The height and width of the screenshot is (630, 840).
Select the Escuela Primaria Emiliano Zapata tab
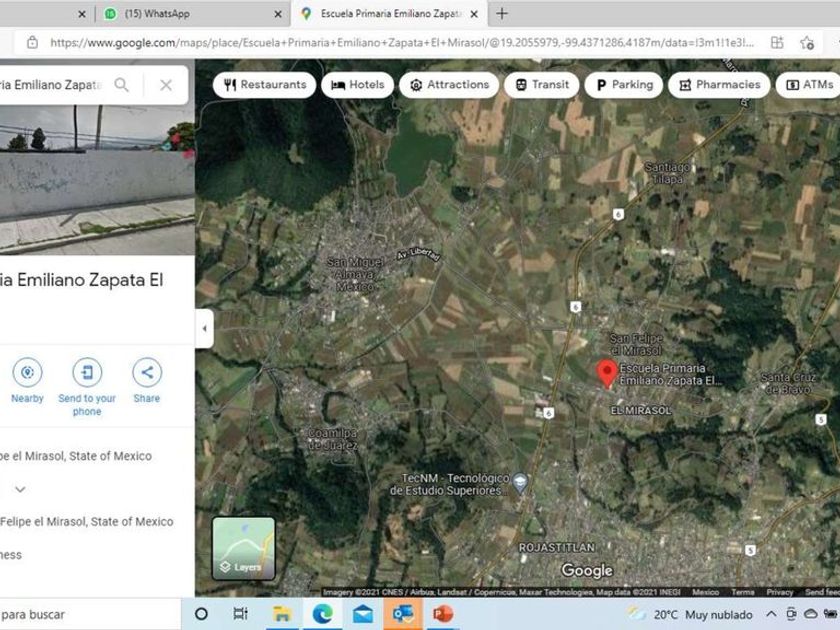[389, 14]
